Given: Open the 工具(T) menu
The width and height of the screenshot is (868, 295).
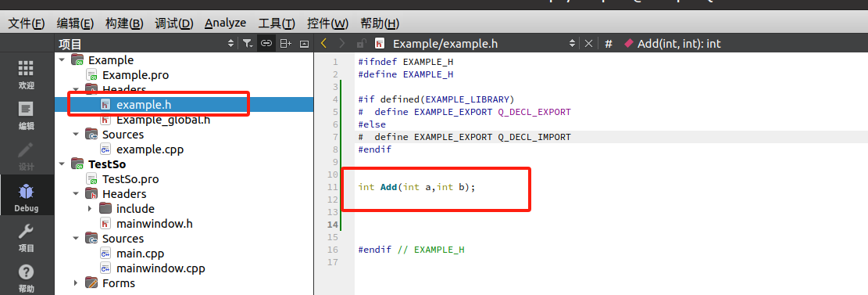Looking at the screenshot, I should pos(277,23).
